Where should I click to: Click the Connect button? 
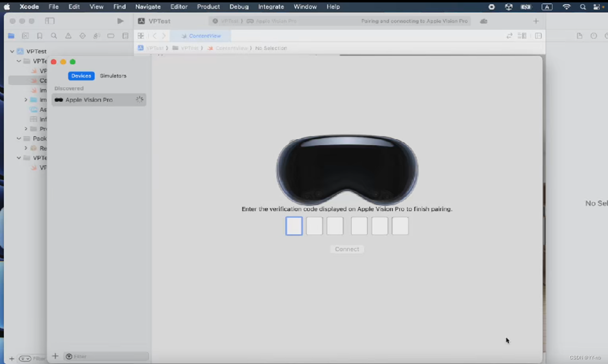(x=347, y=249)
